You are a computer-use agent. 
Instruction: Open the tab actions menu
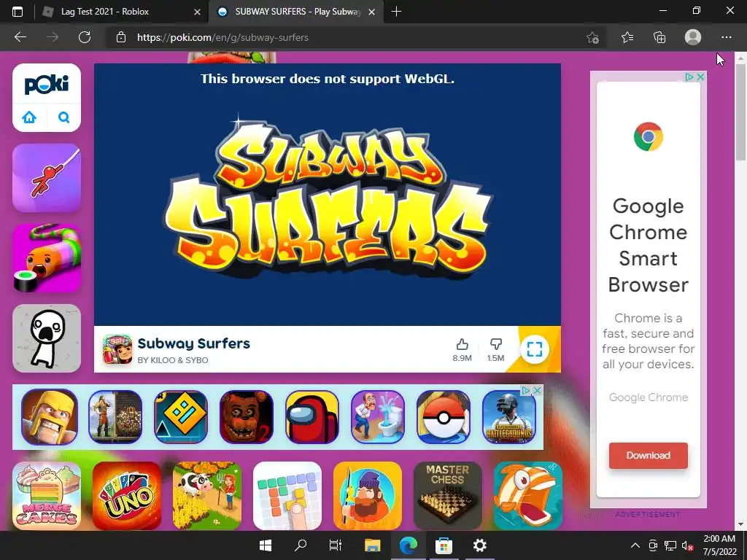coord(18,12)
